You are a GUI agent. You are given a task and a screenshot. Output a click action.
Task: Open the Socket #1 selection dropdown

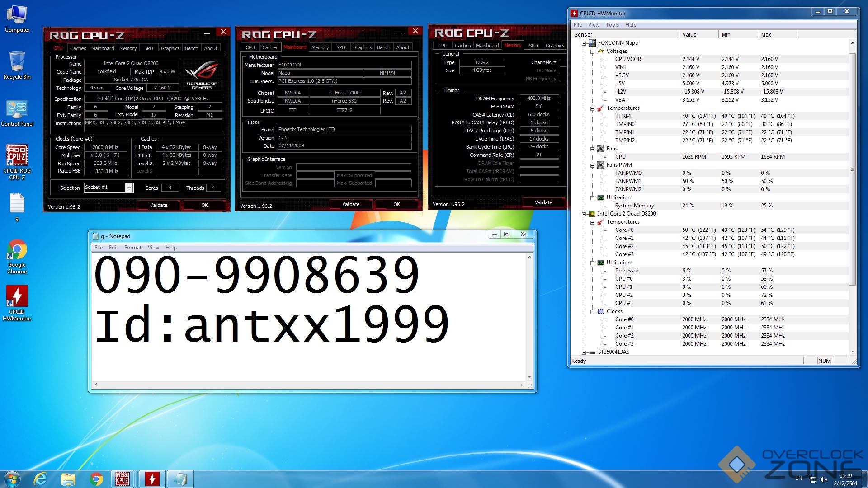tap(129, 188)
